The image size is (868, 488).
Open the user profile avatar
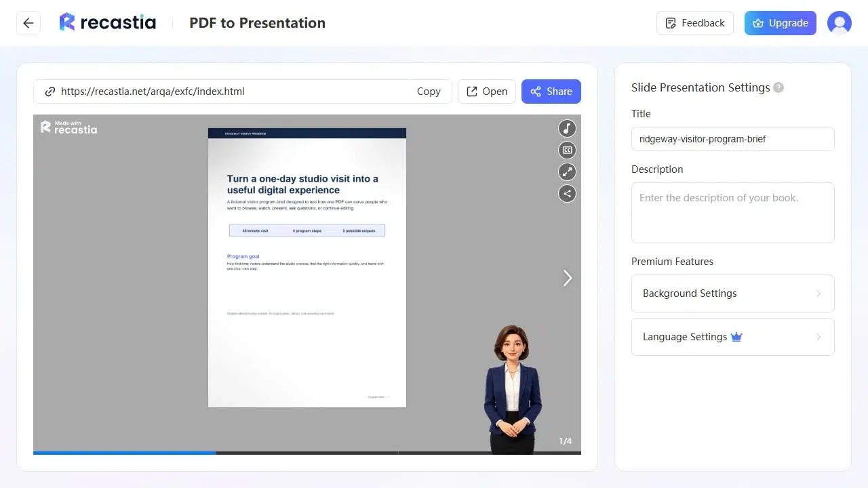coord(840,23)
